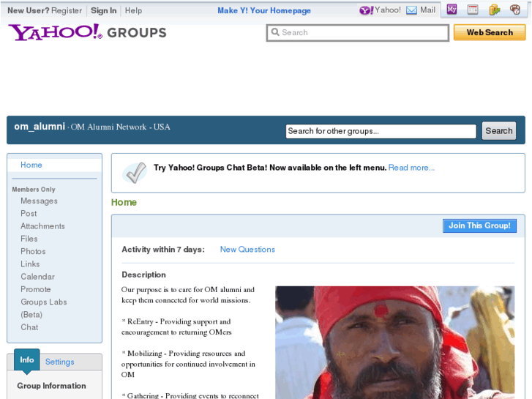Viewport: 532px width, 399px height.
Task: Click Read more... link about Chat Beta
Action: click(x=411, y=168)
